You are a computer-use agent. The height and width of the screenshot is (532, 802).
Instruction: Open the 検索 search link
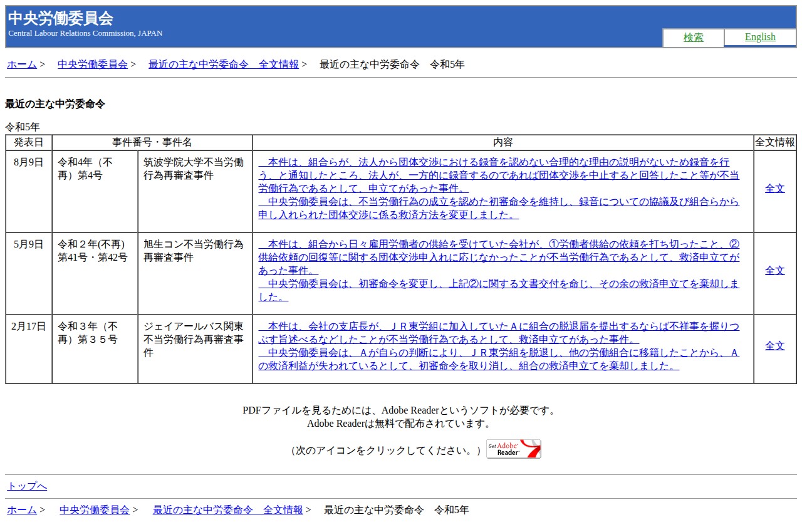[693, 37]
